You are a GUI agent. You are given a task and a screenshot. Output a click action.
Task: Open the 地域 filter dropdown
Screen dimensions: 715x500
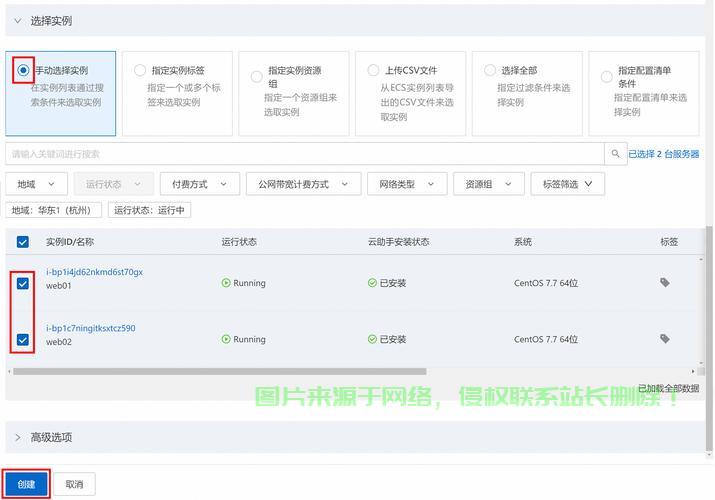point(36,184)
